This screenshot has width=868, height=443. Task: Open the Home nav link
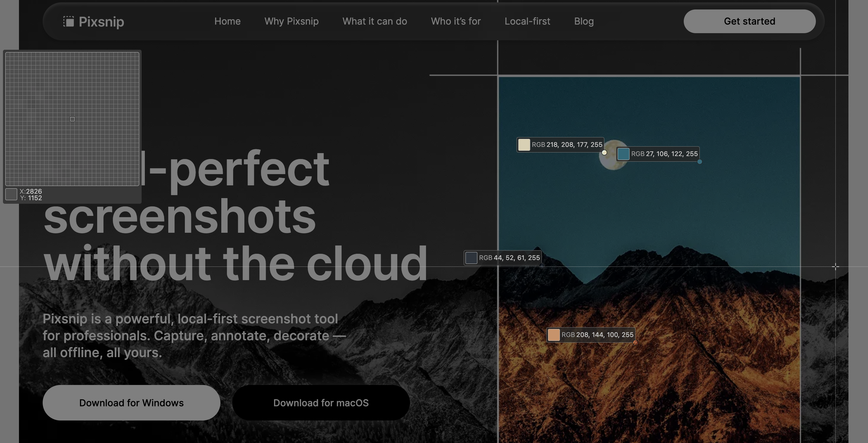(x=228, y=21)
